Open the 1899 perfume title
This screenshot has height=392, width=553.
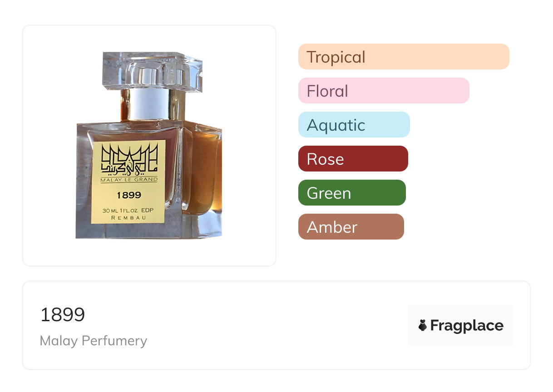click(x=63, y=315)
